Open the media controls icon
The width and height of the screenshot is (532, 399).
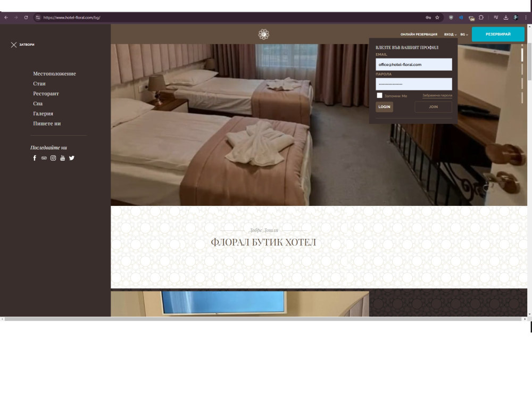(496, 18)
